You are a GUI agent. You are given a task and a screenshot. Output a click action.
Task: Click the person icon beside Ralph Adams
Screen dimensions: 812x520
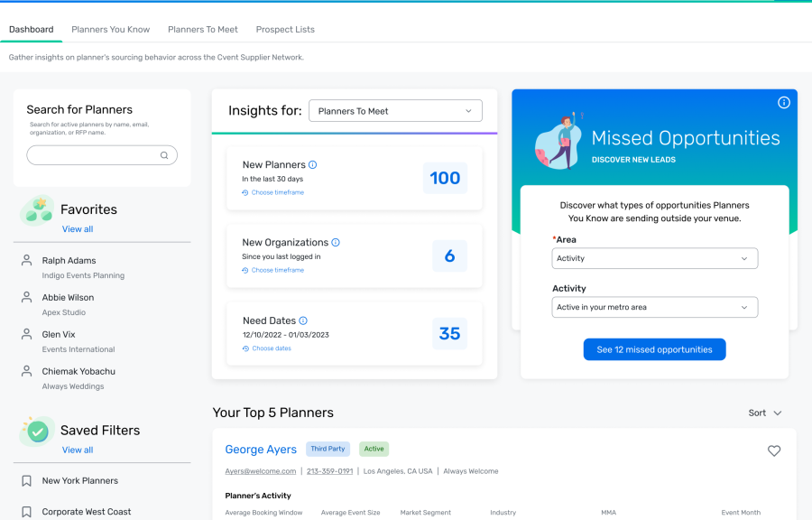[25, 258]
